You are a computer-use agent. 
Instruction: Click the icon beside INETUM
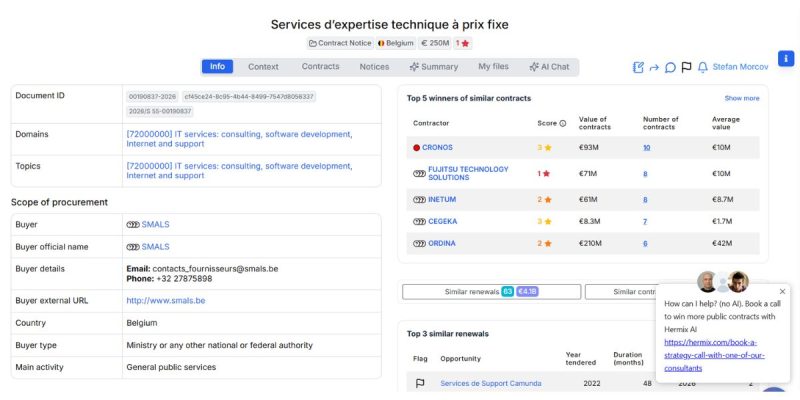tap(419, 200)
